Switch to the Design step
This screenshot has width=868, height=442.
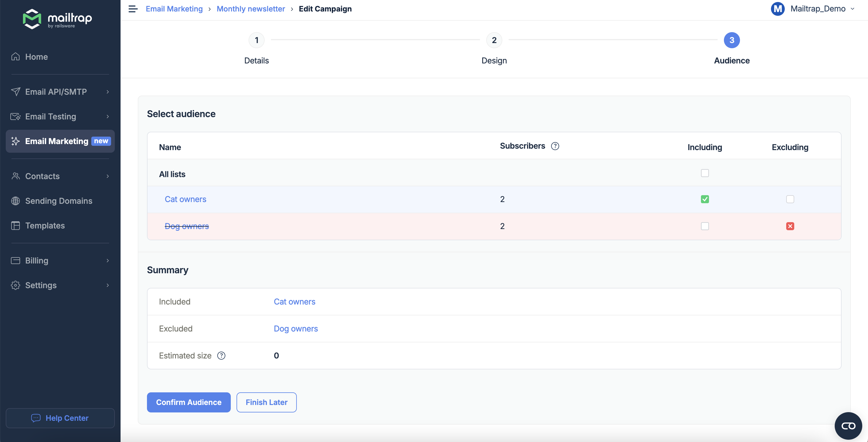(x=494, y=40)
